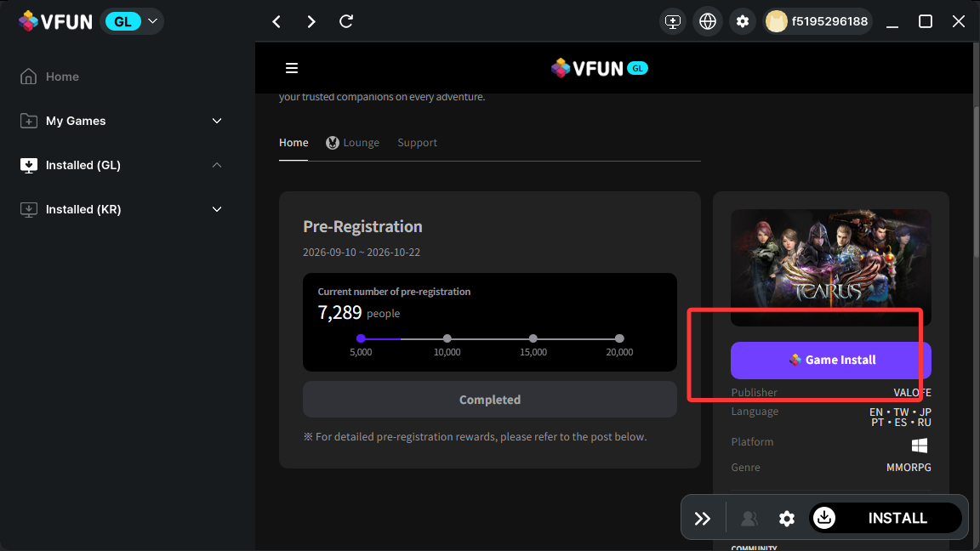The height and width of the screenshot is (551, 980).
Task: Go back with the left arrow
Action: 276,22
